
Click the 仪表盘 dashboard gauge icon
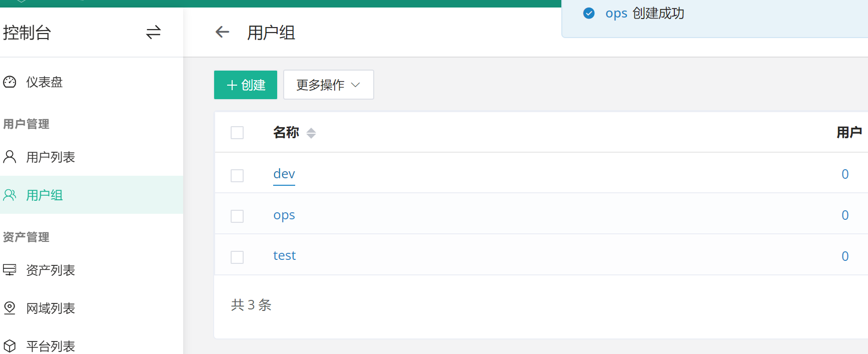point(10,82)
